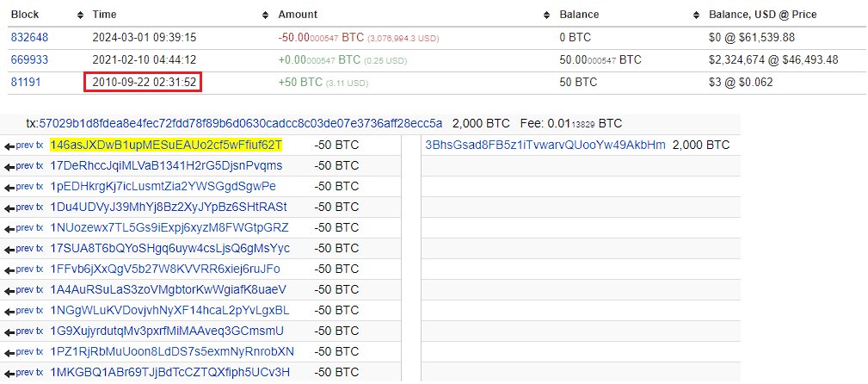The height and width of the screenshot is (384, 868).
Task: Open block 832648 link
Action: [x=29, y=38]
